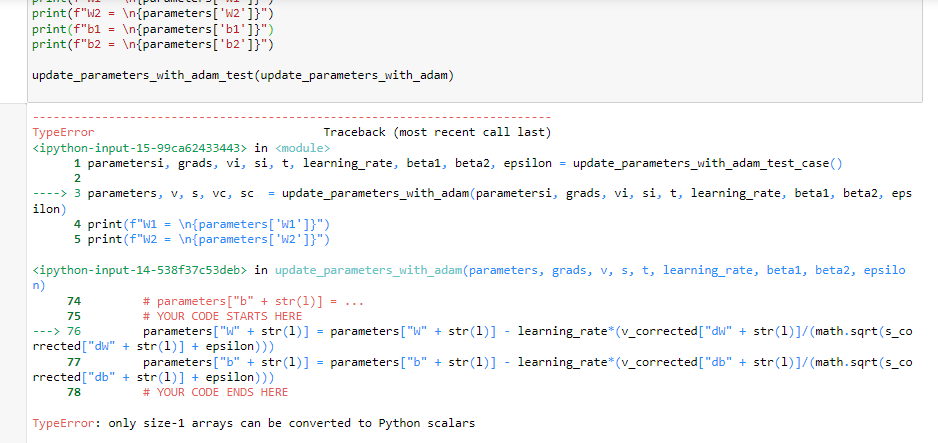Click line 76 parameters W update statement
Screen dimensions: 938x443
point(473,339)
